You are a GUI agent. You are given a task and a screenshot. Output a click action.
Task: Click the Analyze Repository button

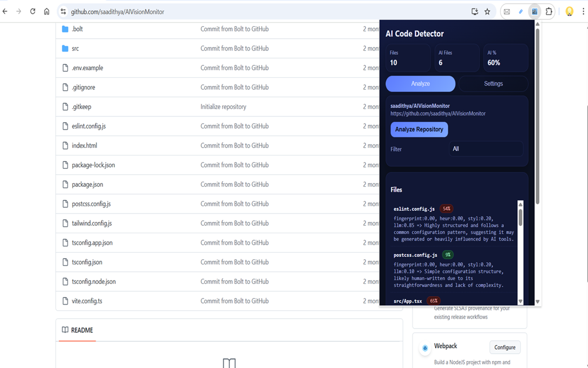419,129
